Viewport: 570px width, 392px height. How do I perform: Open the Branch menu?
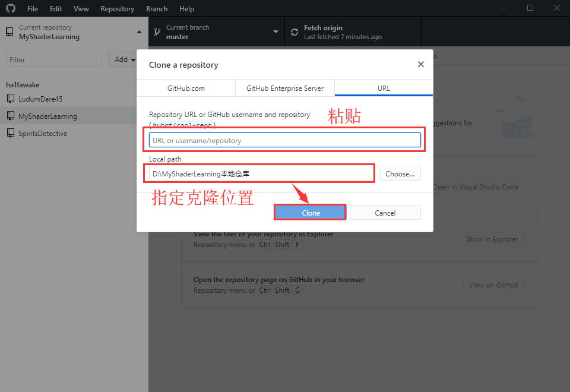(x=157, y=9)
